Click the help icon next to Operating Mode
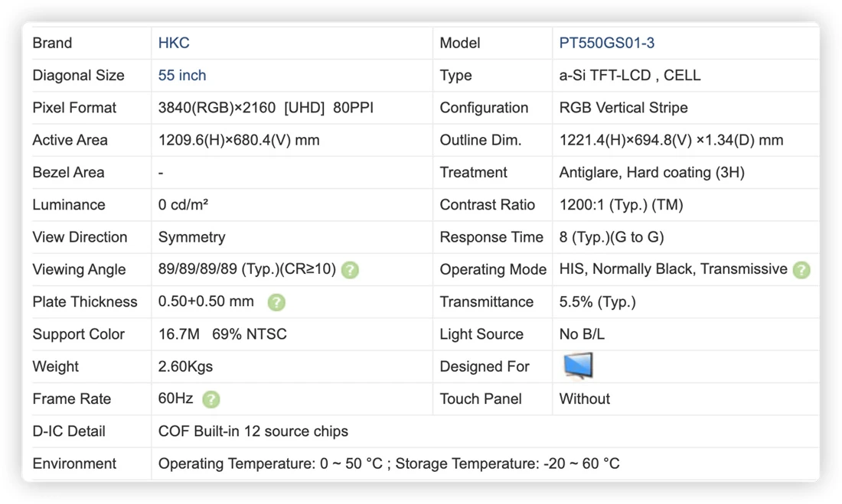This screenshot has width=842, height=504. click(x=801, y=270)
